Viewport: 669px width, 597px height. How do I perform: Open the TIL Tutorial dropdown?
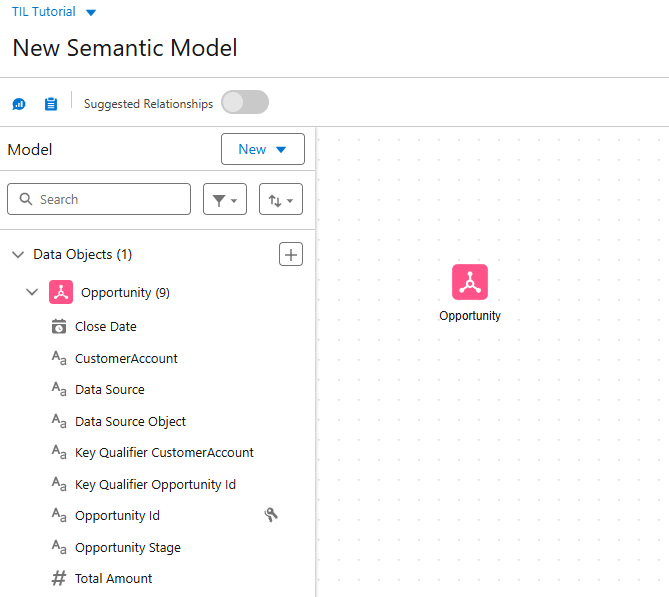(x=91, y=13)
